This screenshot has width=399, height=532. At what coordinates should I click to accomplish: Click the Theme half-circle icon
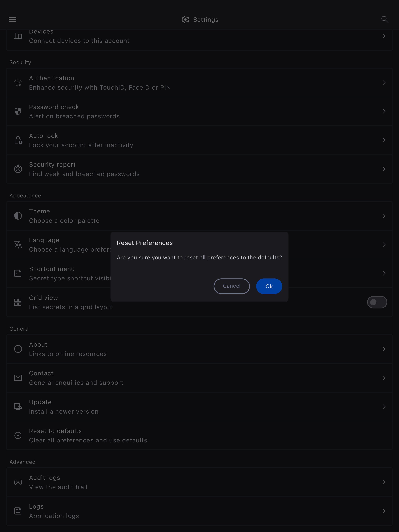pyautogui.click(x=18, y=216)
